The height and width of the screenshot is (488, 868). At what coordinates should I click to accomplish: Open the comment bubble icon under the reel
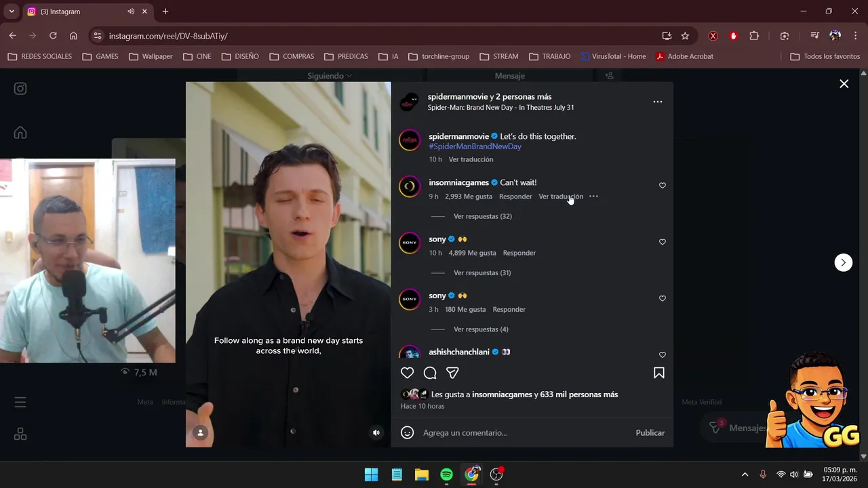(430, 373)
